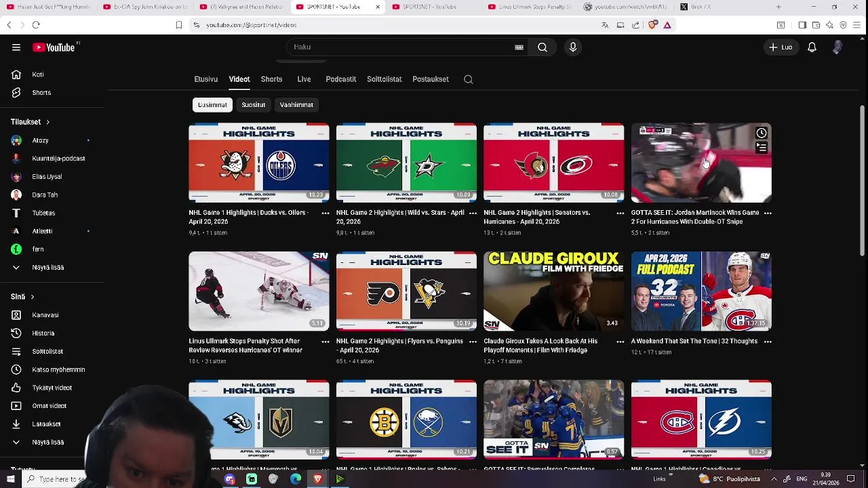Open Brave Shields lion icon
Viewport: 868px width, 488px height.
[x=652, y=25]
